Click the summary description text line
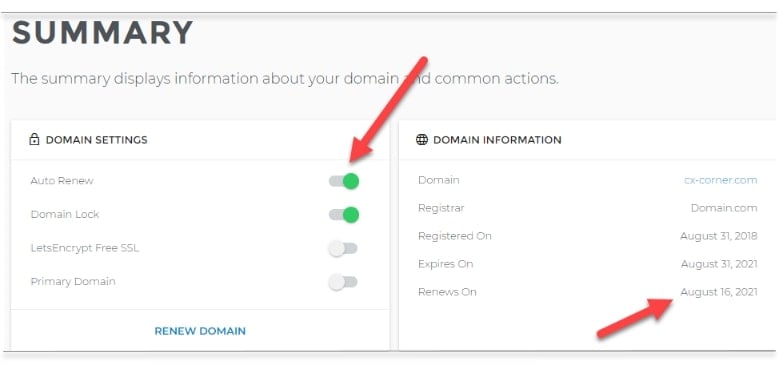 285,79
